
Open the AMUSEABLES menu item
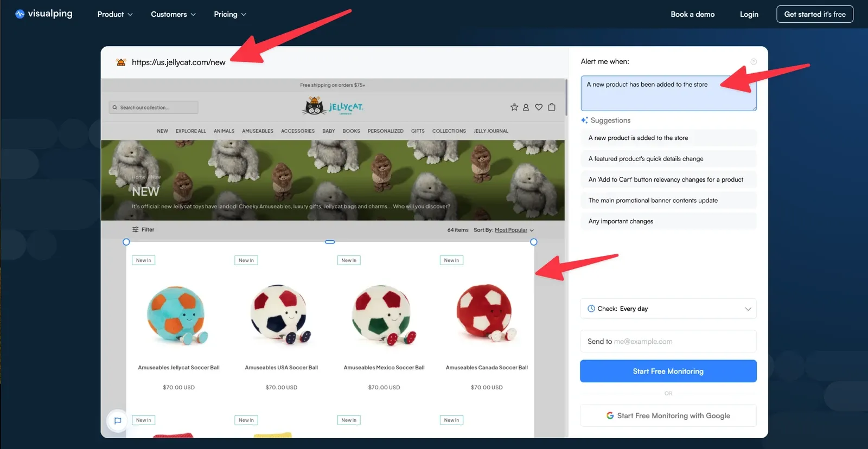pos(258,131)
